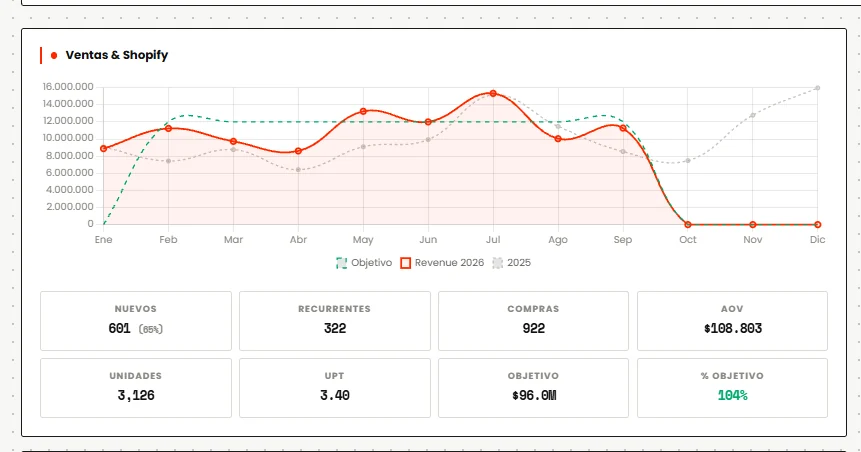Select the December Revenue 2026 zero point
This screenshot has width=861, height=452.
point(818,225)
